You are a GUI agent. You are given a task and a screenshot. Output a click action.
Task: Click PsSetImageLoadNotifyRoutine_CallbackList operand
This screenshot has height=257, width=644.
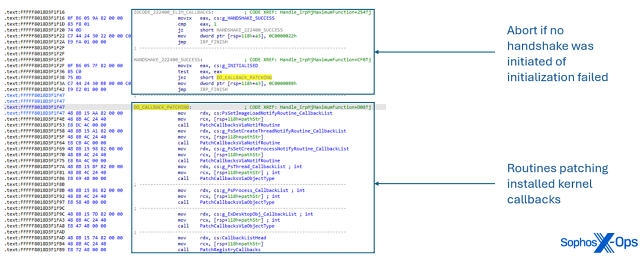tap(277, 113)
